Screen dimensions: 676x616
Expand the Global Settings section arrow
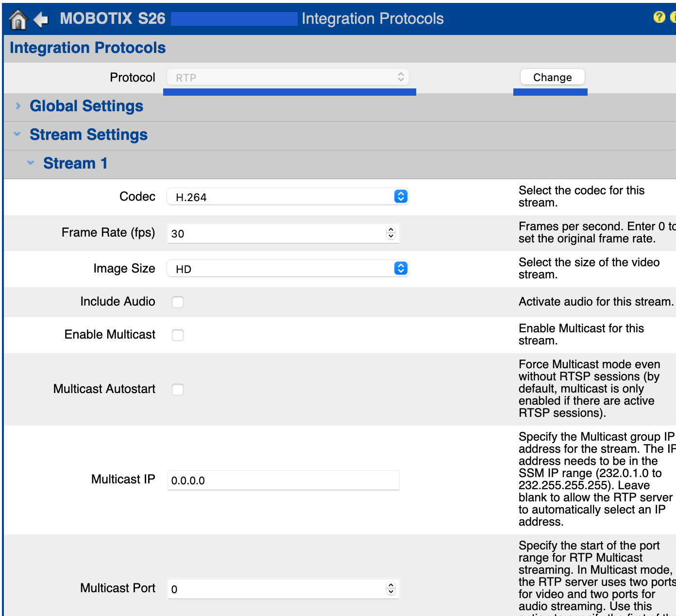(x=18, y=106)
